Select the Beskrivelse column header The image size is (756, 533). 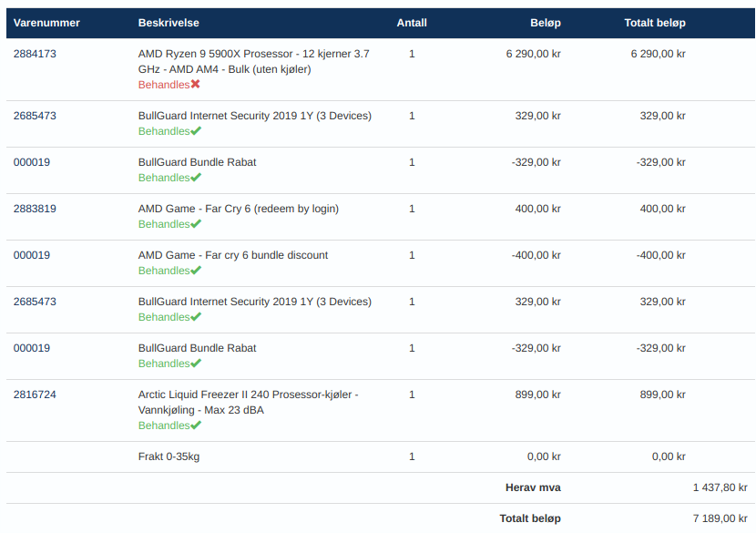[169, 23]
